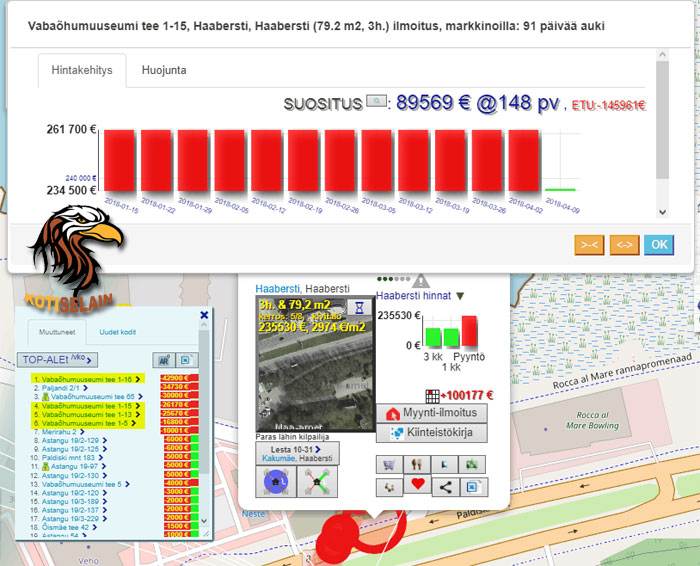Image resolution: width=700 pixels, height=566 pixels.
Task: Open the Astangu 19/2-130 list entry
Action: pyautogui.click(x=70, y=475)
